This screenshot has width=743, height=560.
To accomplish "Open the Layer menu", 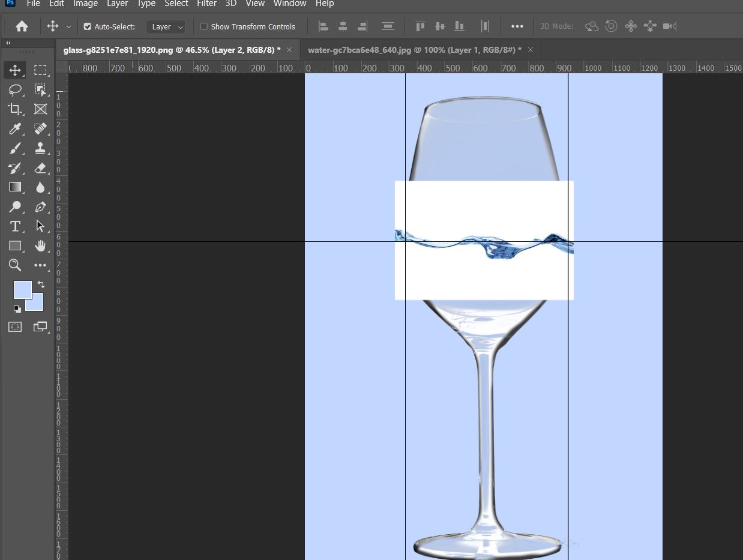I will pyautogui.click(x=117, y=4).
